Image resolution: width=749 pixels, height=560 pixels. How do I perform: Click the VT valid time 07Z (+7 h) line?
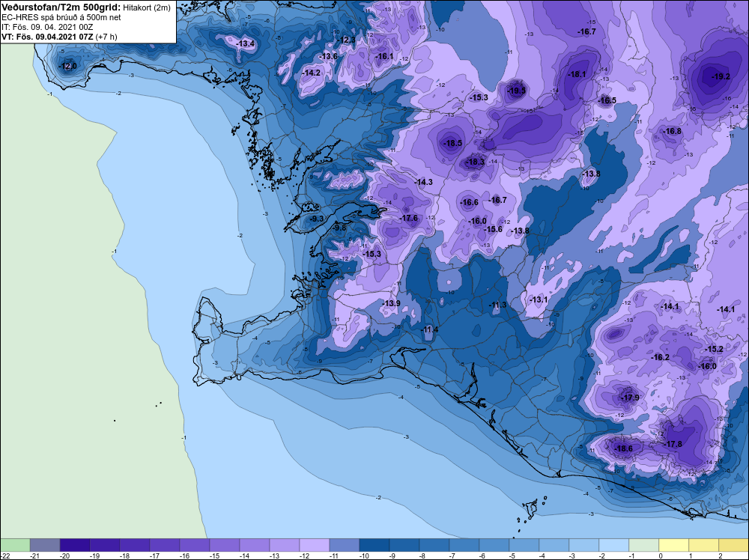59,37
